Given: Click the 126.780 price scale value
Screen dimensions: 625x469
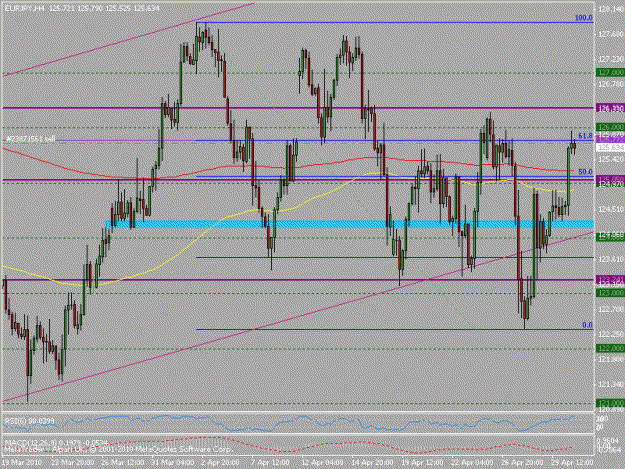Looking at the screenshot, I should point(611,84).
